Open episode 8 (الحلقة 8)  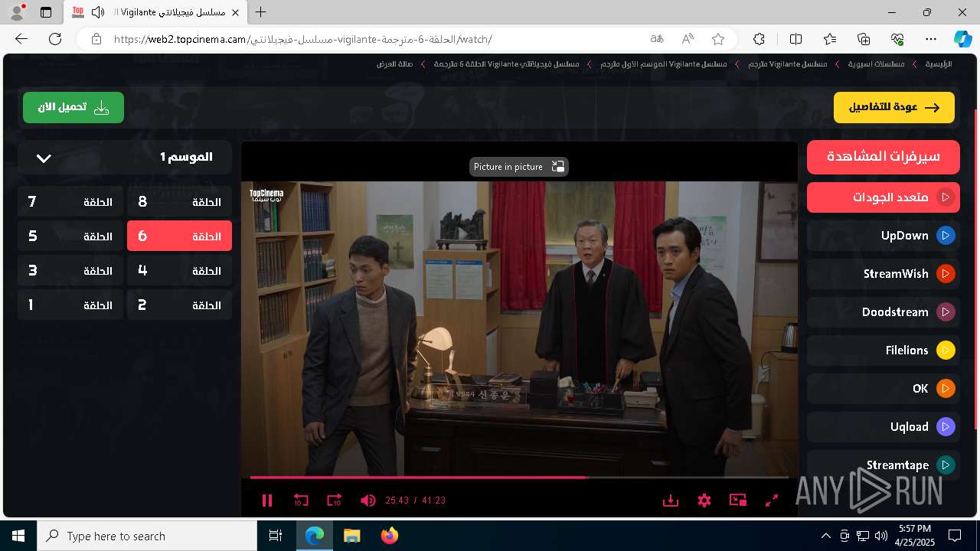(x=179, y=202)
